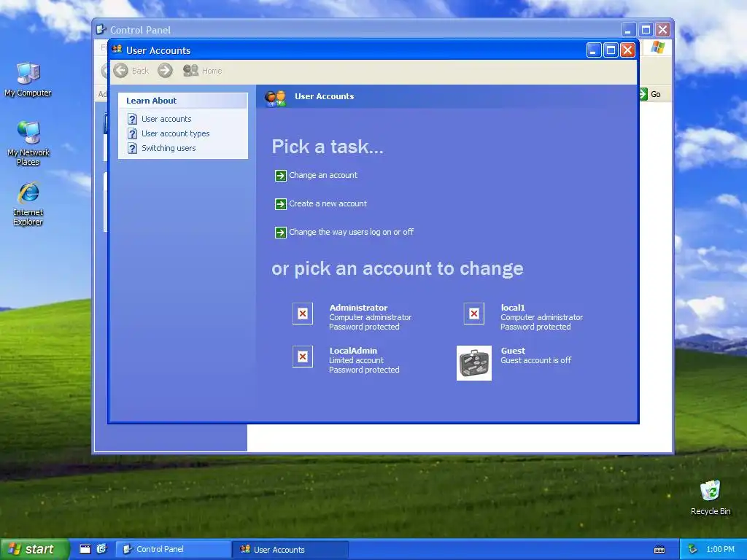Viewport: 747px width, 560px height.
Task: Maximize the User Accounts window
Action: tap(611, 50)
